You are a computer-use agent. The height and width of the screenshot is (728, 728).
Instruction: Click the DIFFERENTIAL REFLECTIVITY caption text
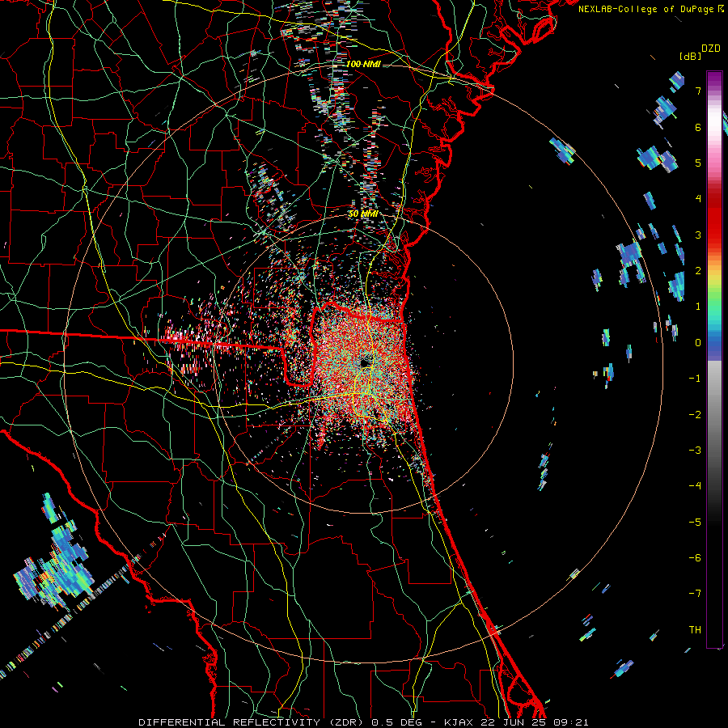[x=230, y=722]
